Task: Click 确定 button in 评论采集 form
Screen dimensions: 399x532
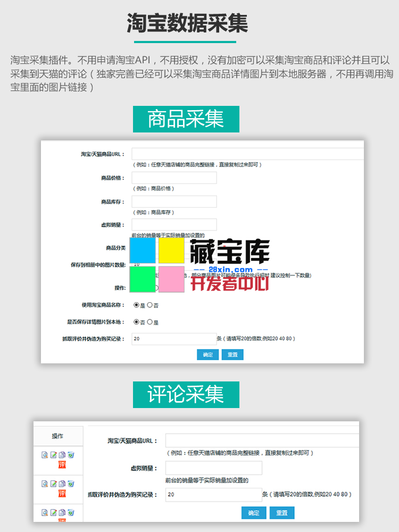Action: pyautogui.click(x=254, y=513)
